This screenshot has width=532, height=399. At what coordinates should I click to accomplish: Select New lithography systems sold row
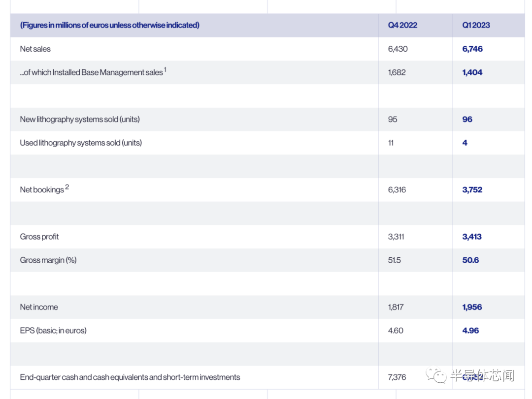(267, 120)
